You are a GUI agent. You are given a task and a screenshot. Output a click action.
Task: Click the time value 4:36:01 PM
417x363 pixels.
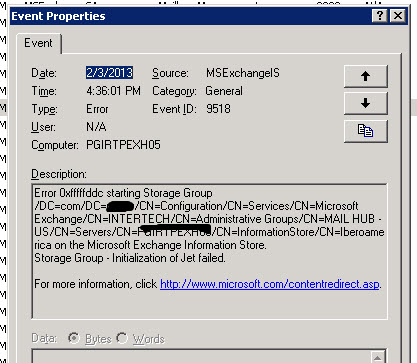tap(113, 91)
